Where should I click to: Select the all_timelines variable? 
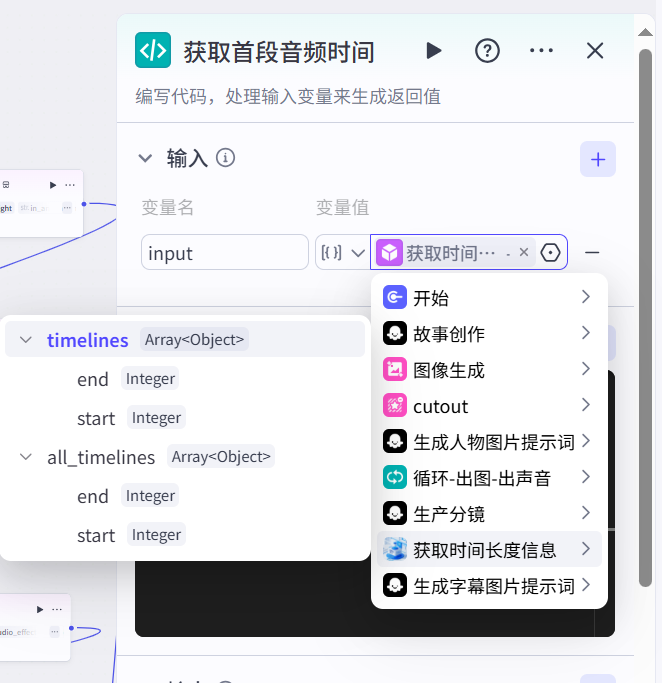(x=185, y=456)
